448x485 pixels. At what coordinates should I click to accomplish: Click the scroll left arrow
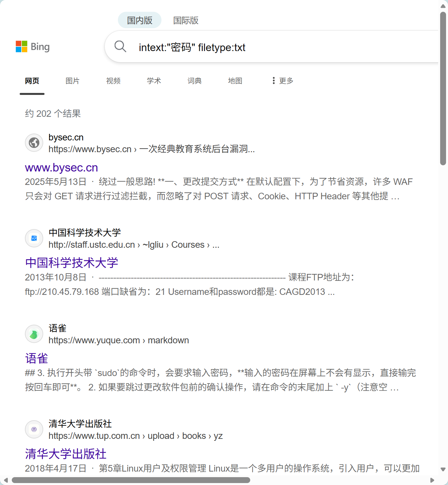[6, 480]
